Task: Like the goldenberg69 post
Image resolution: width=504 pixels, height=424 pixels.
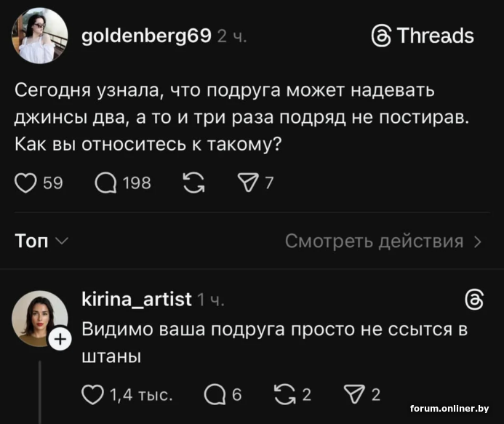Action: 26,183
